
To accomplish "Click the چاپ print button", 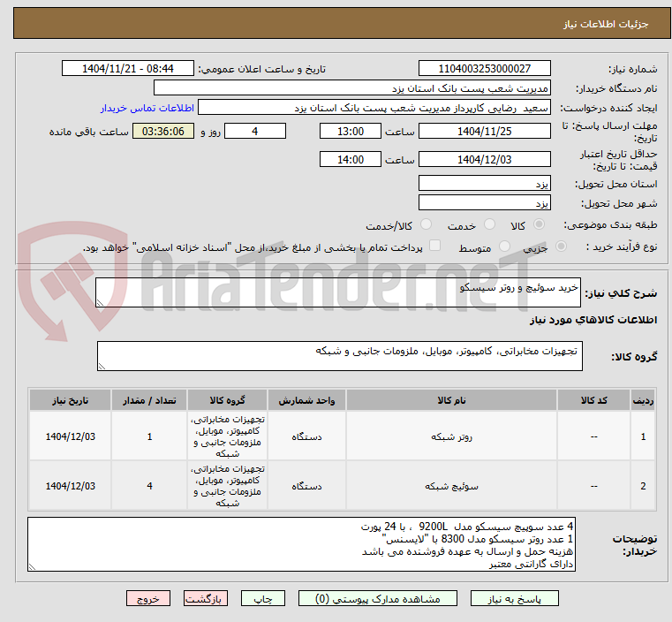I will click(x=263, y=598).
